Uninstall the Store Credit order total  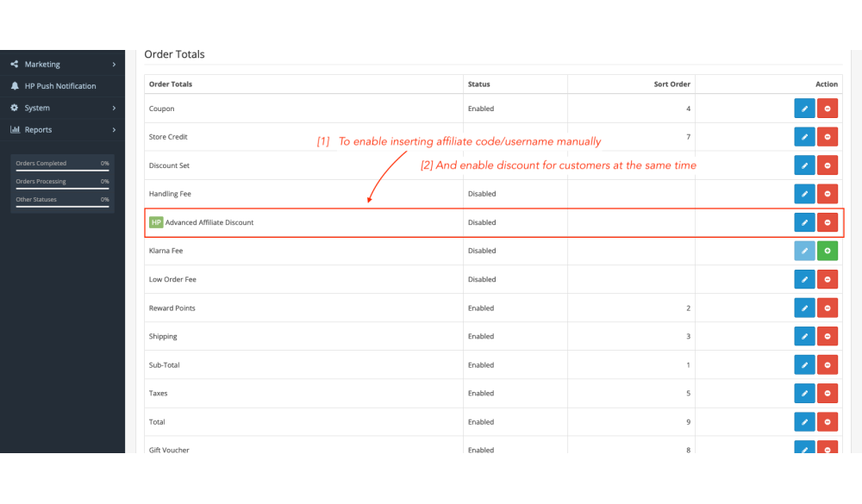pyautogui.click(x=827, y=137)
